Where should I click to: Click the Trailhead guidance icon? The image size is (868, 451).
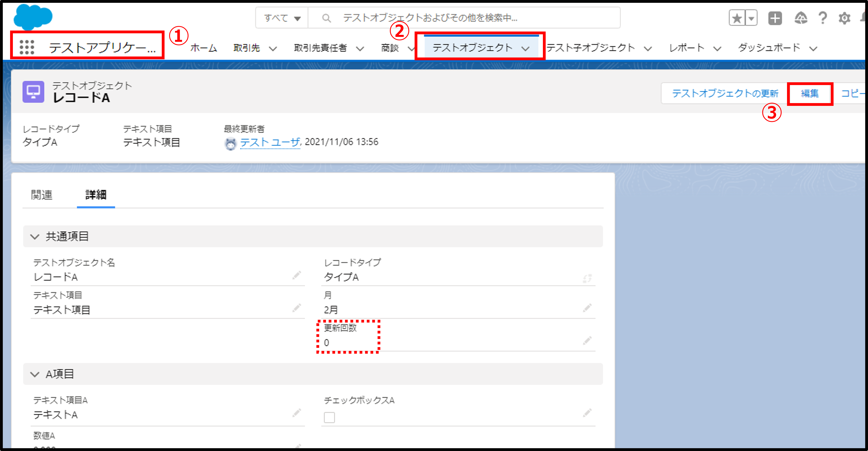coord(801,18)
